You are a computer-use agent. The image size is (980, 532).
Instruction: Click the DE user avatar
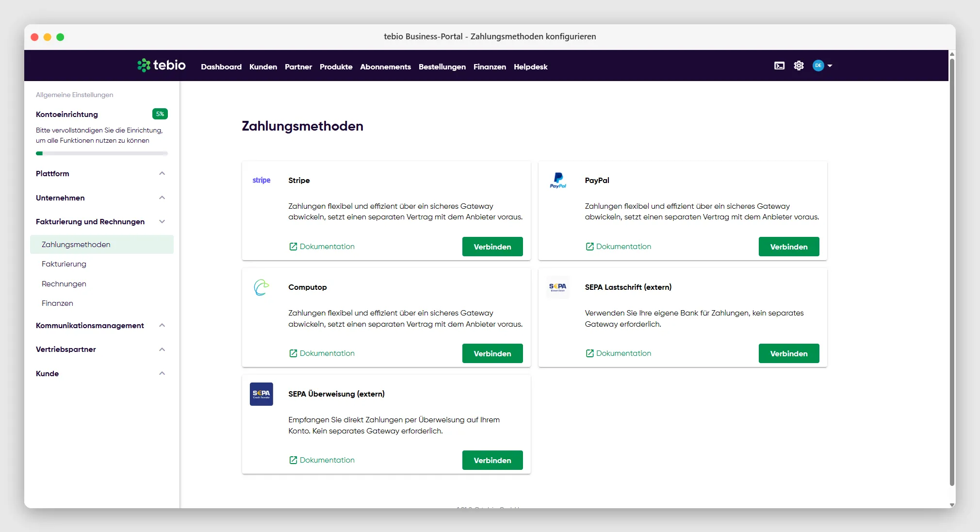pyautogui.click(x=818, y=66)
